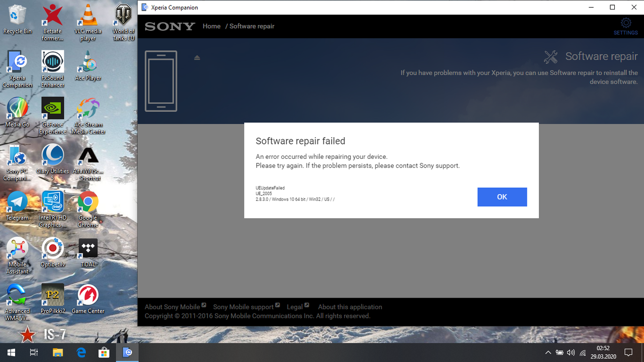Click the Xperia Companion title bar icon
This screenshot has height=362, width=644.
[145, 8]
